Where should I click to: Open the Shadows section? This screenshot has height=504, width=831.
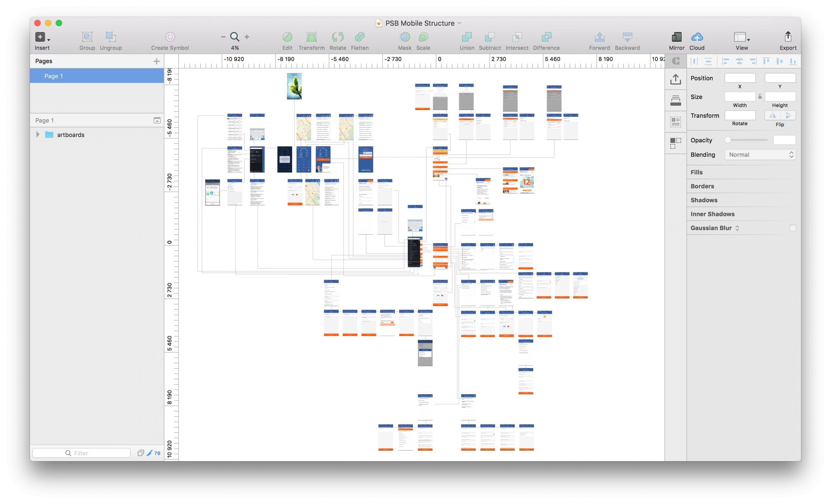pyautogui.click(x=703, y=200)
